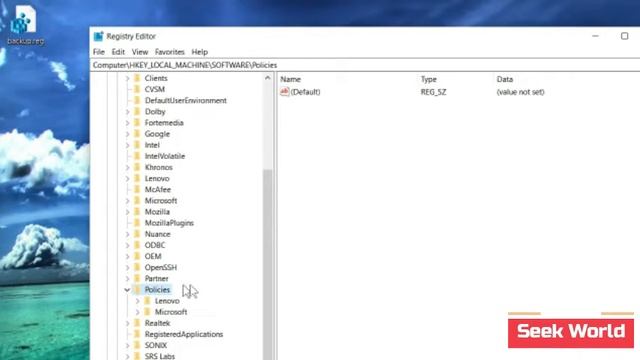
Task: Minimize the Registry Editor window
Action: pyautogui.click(x=596, y=36)
